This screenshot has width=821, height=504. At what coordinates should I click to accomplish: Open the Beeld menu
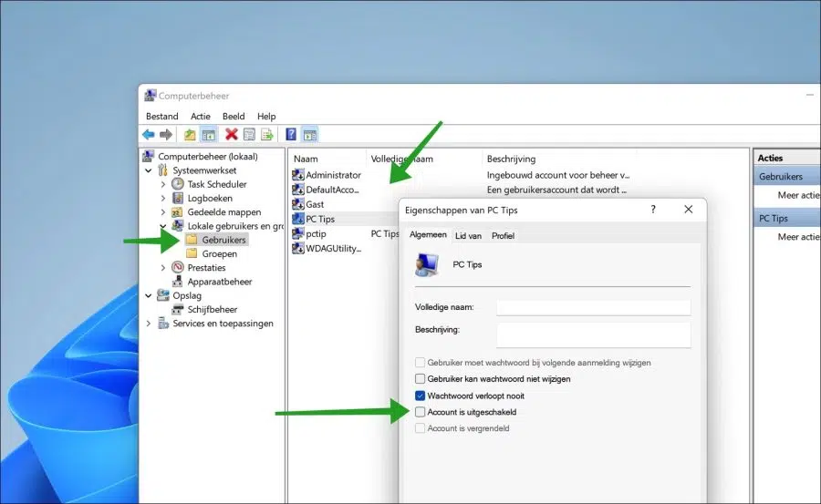pos(234,116)
